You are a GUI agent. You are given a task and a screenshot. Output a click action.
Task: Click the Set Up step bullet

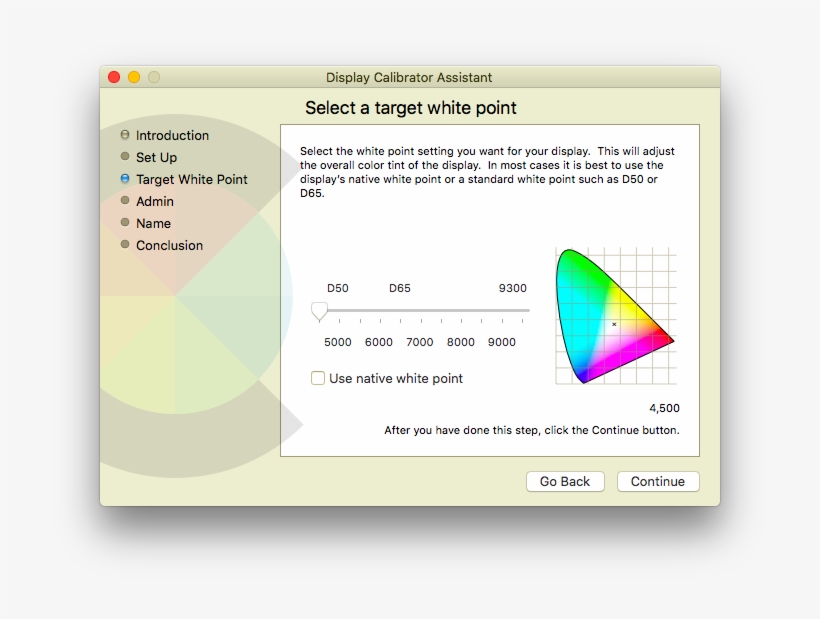pos(125,157)
